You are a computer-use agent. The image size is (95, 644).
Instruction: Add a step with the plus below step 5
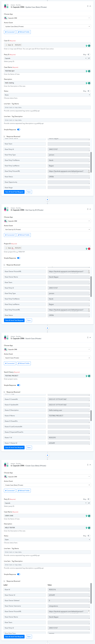(47, 455)
